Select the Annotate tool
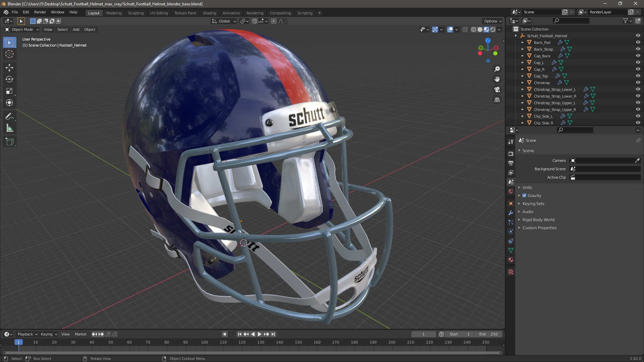Image resolution: width=644 pixels, height=362 pixels. tap(9, 117)
